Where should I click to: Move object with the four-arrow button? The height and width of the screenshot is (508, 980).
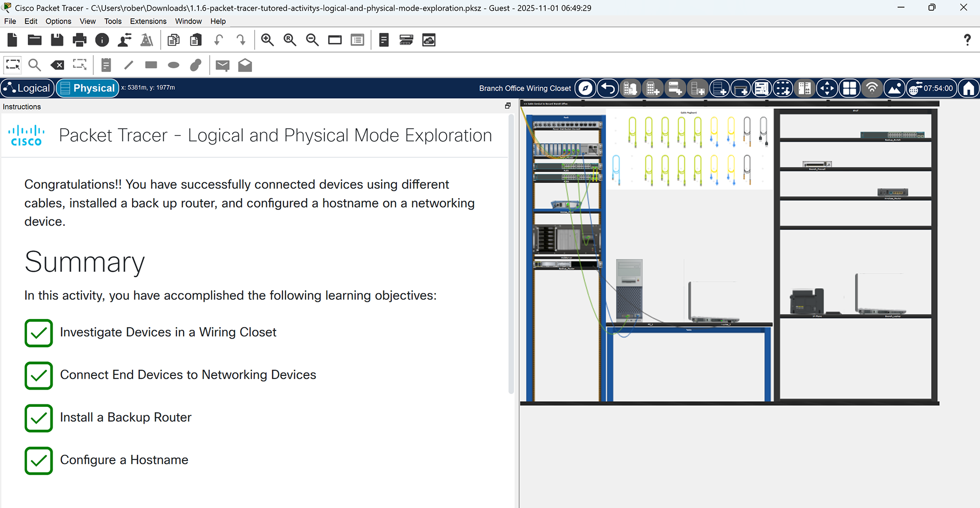[827, 88]
